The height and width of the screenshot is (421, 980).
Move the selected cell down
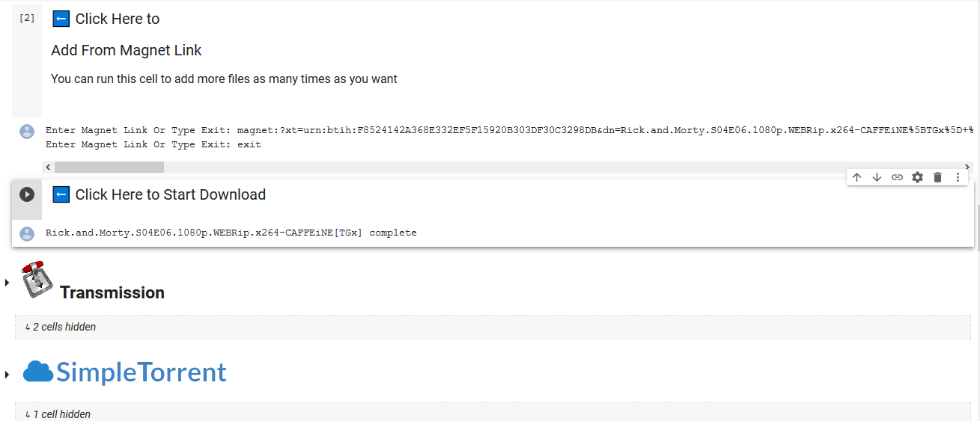click(877, 177)
